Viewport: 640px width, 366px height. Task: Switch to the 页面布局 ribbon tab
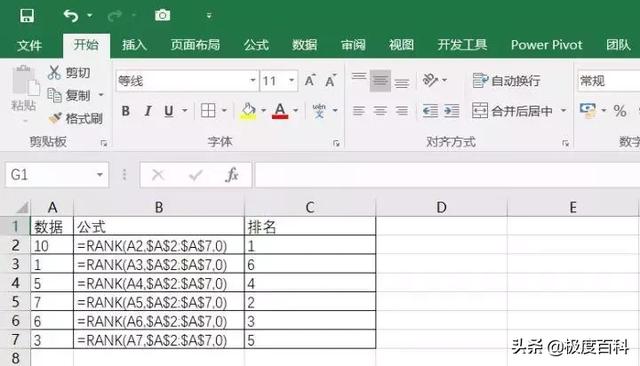[195, 44]
